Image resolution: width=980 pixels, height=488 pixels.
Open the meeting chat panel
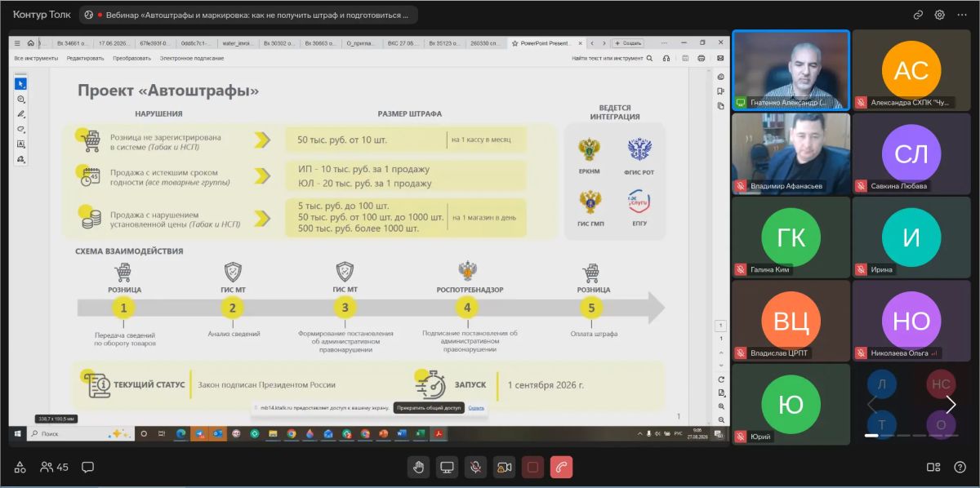pos(87,468)
